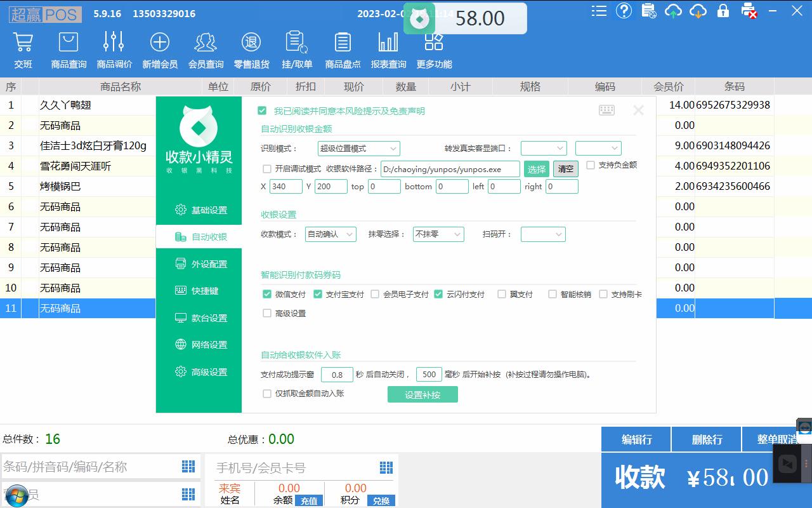Open 零售退货 retail return icon
Screen dimensions: 812x508
251,50
